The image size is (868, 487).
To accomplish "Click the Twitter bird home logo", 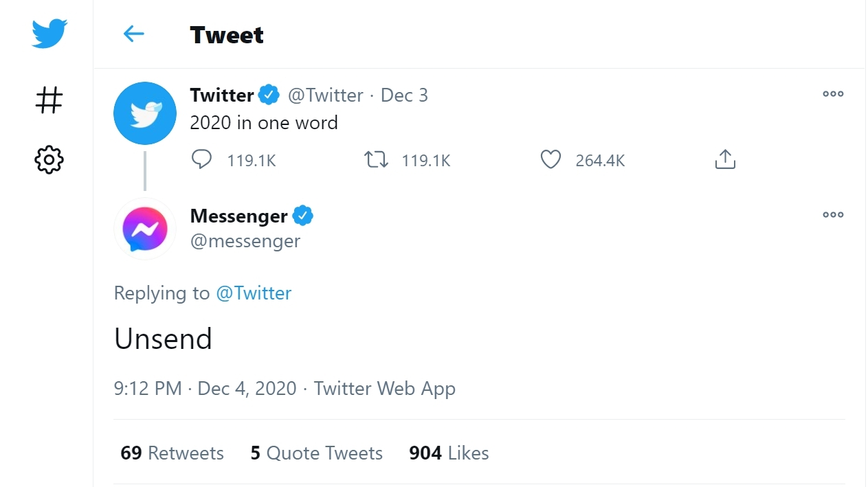I will pyautogui.click(x=49, y=34).
